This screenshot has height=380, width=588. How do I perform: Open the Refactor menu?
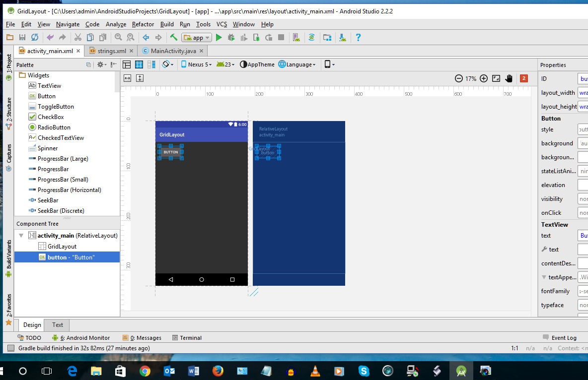coord(143,24)
